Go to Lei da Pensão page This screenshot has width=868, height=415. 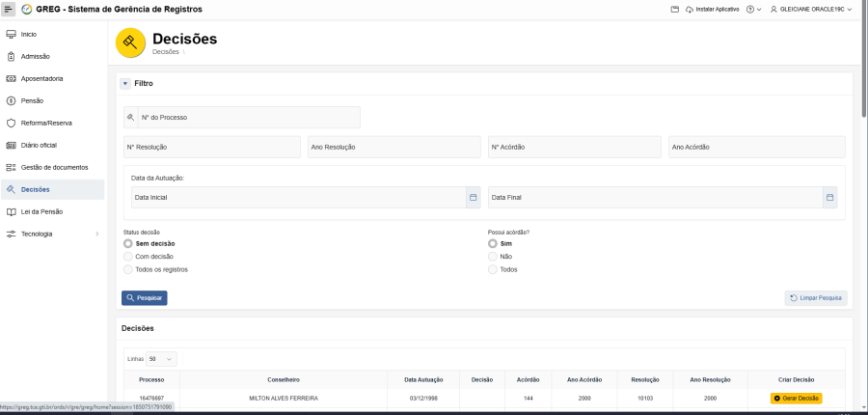(41, 211)
